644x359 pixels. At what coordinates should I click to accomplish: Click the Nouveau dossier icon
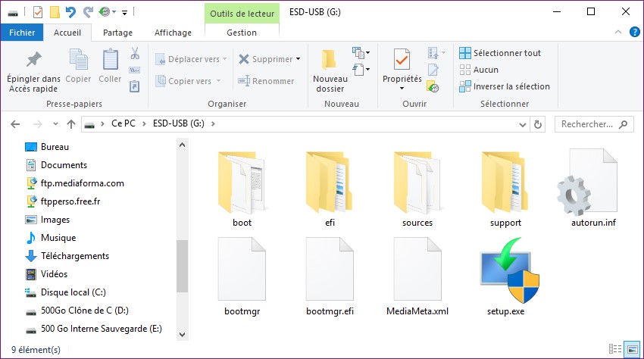pos(330,62)
